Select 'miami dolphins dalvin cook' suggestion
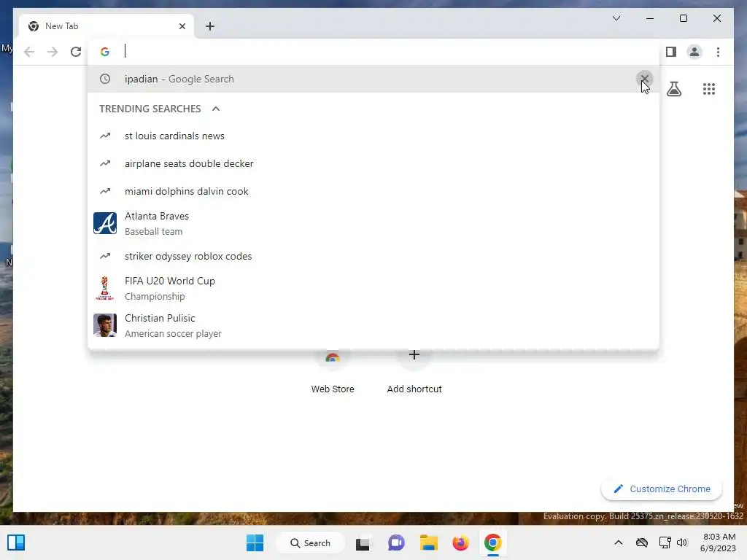This screenshot has width=747, height=560. point(373,192)
